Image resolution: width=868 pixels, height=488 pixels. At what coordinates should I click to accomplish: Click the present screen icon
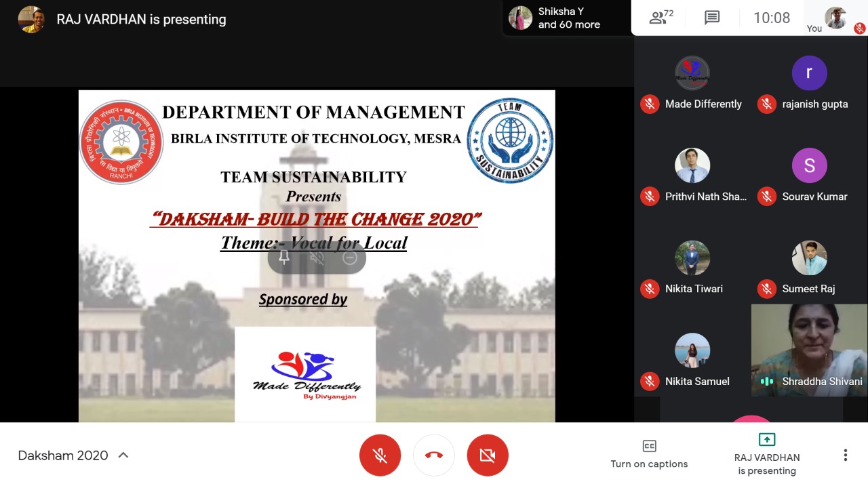(766, 440)
